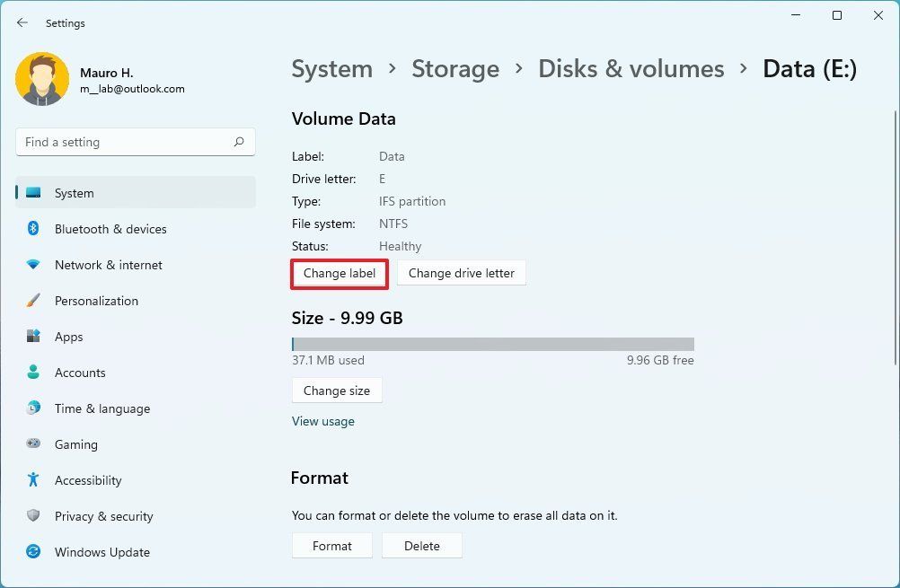The image size is (900, 588).
Task: Open Accounts settings
Action: pos(80,373)
